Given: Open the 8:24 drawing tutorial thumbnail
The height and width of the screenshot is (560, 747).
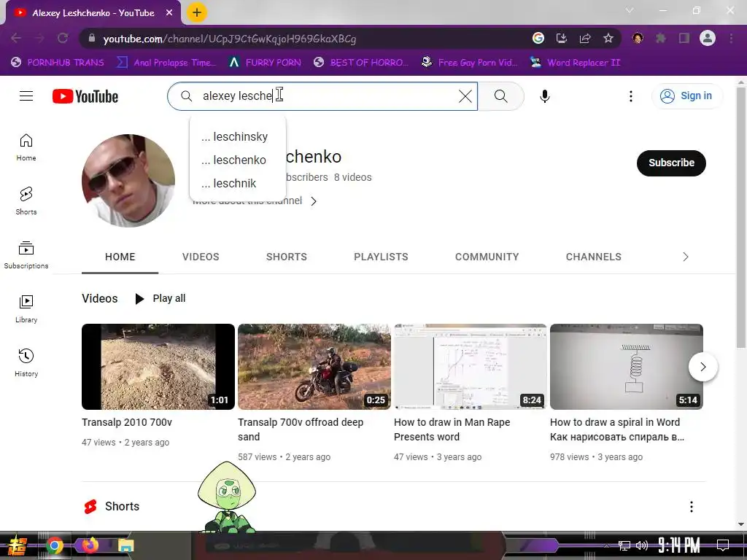Looking at the screenshot, I should (471, 367).
